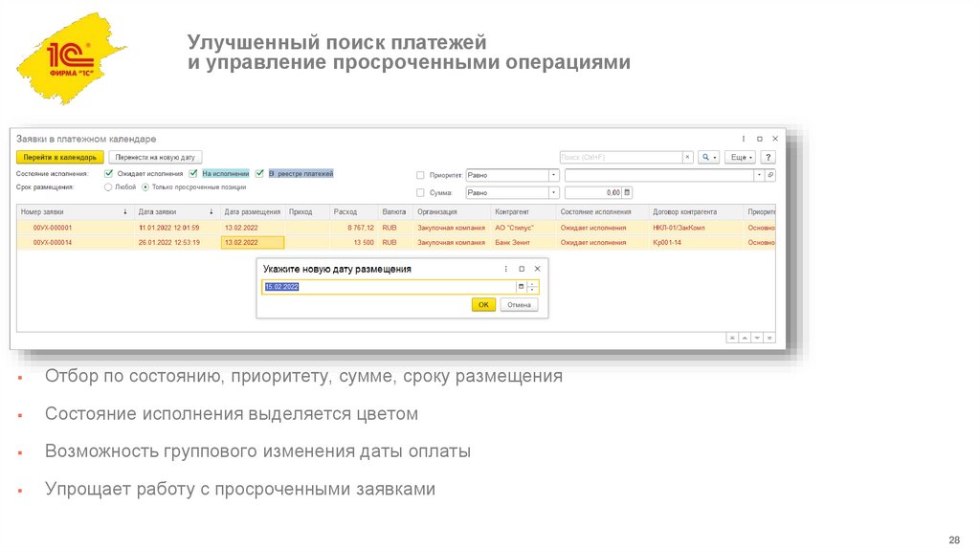Maximize the 'Заявки в платежном календаре' window
Image resolution: width=980 pixels, height=549 pixels.
759,139
